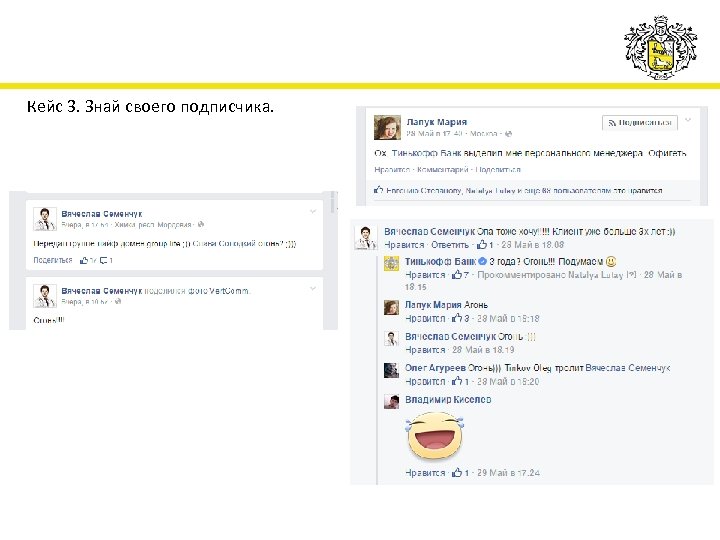Viewport: 720px width, 540px height.
Task: Click the Tinkov Oleg mention link
Action: [528, 368]
